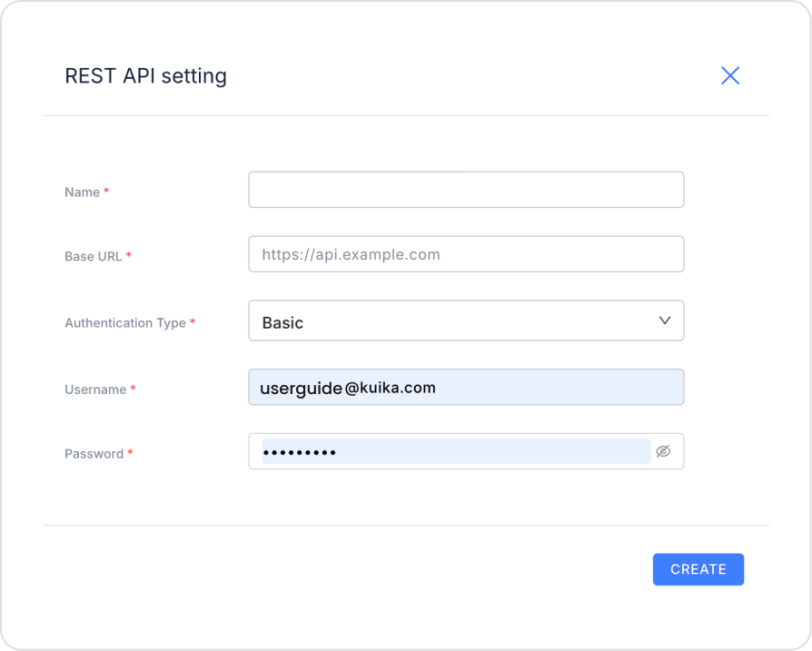
Task: Click the required asterisk beside Username
Action: click(134, 389)
